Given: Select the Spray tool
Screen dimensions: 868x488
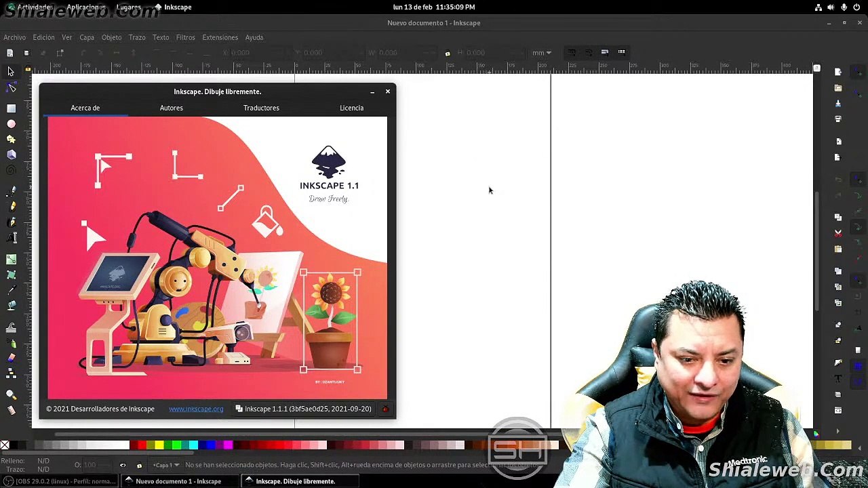Looking at the screenshot, I should click(x=11, y=343).
